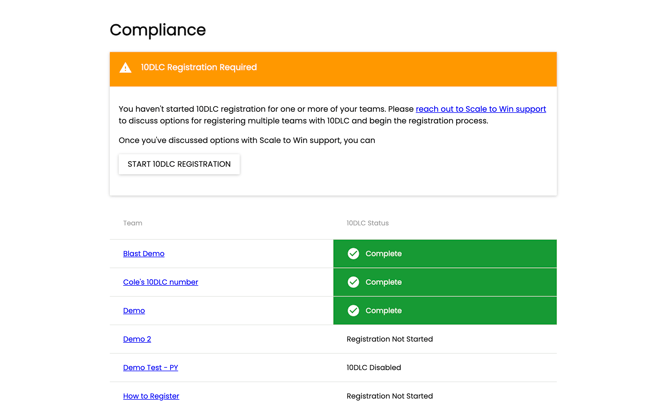Open the reach out to Scale to Win support link
Image resolution: width=670 pixels, height=405 pixels.
coord(481,109)
